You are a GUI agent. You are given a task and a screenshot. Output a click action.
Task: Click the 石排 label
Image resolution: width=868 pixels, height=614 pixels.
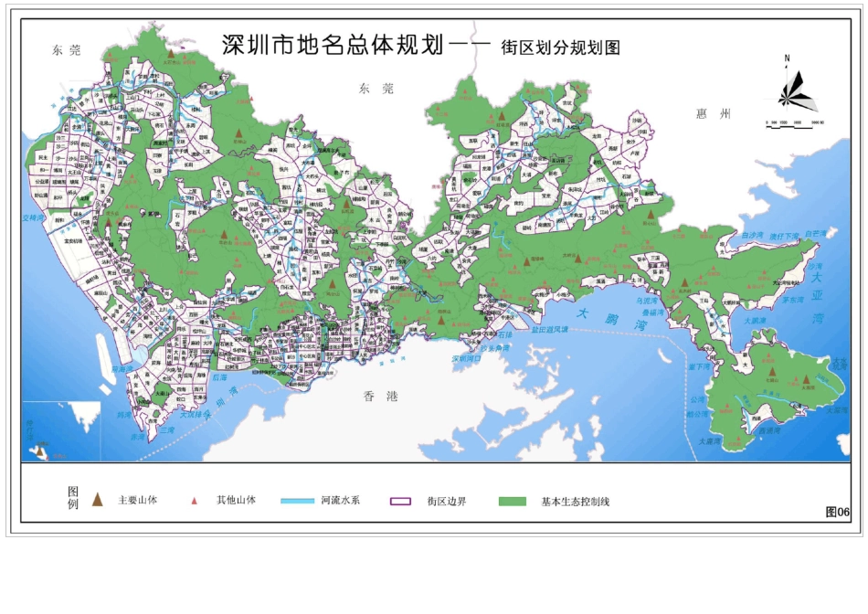505,335
